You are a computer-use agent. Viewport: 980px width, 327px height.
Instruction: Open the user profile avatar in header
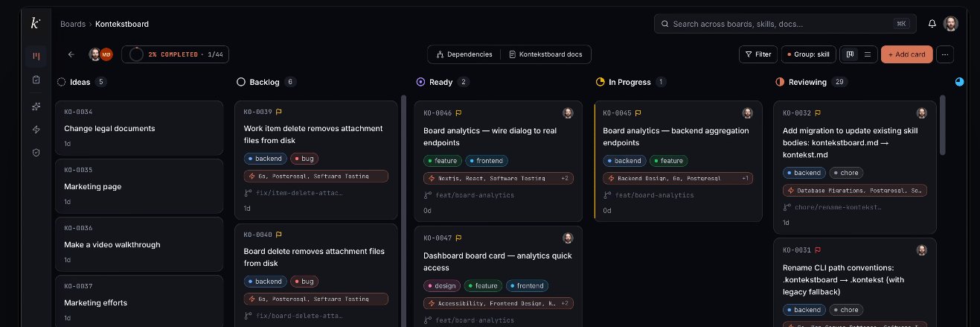click(951, 24)
